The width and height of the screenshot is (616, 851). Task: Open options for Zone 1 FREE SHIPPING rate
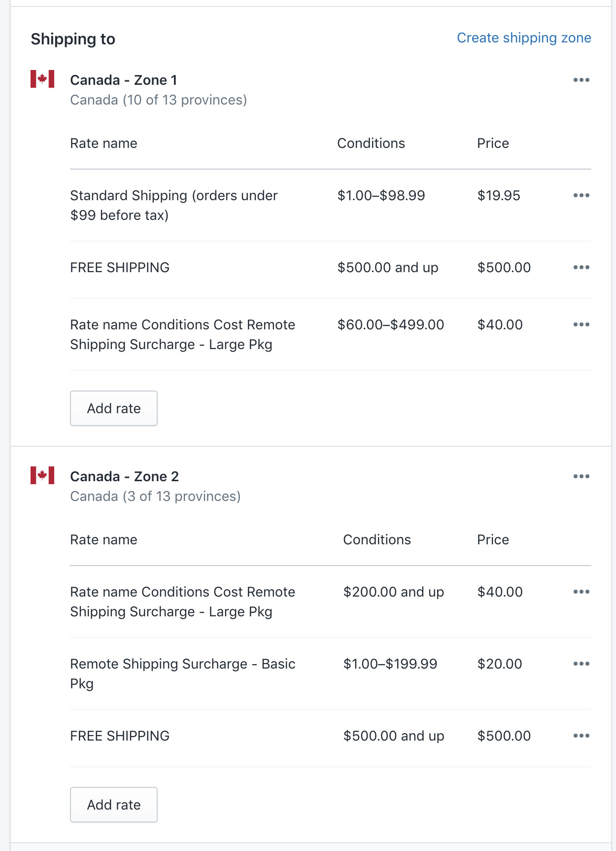point(581,267)
